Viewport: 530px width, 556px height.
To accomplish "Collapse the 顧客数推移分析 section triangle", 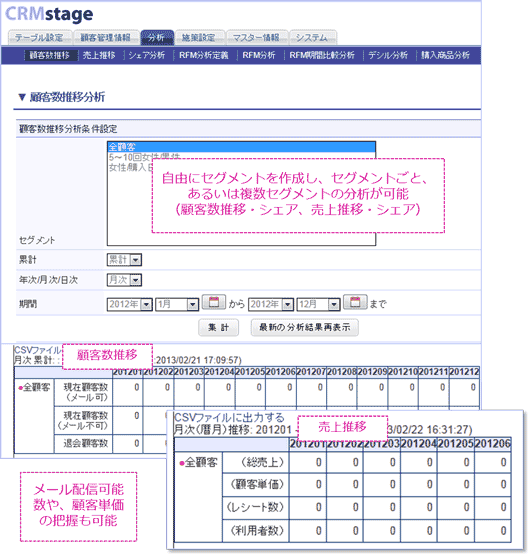I will 22,97.
